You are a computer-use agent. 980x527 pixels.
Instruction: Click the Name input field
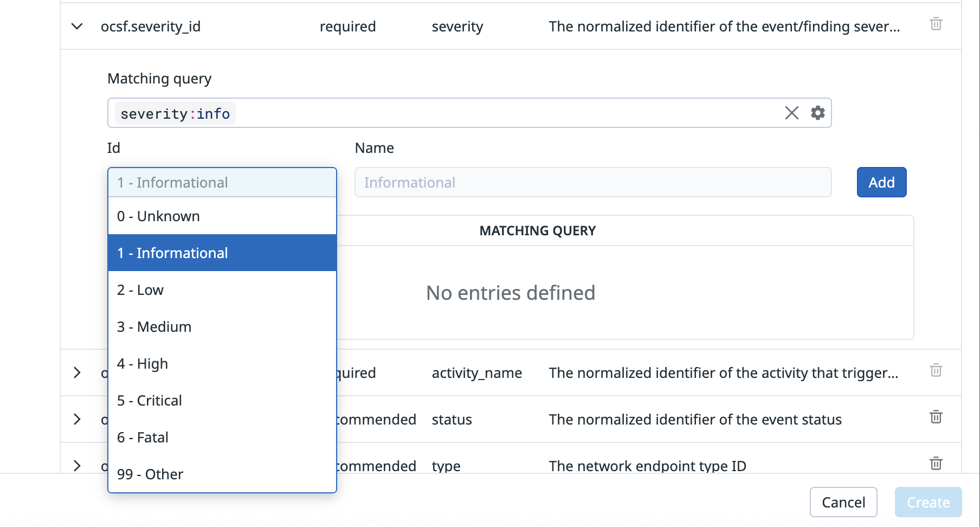[x=592, y=183]
